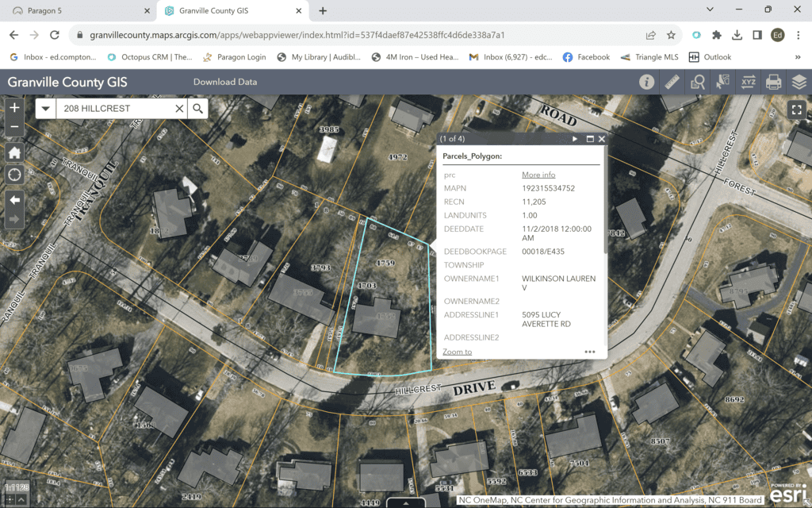Zoom in on the map
The height and width of the screenshot is (508, 812).
point(14,107)
